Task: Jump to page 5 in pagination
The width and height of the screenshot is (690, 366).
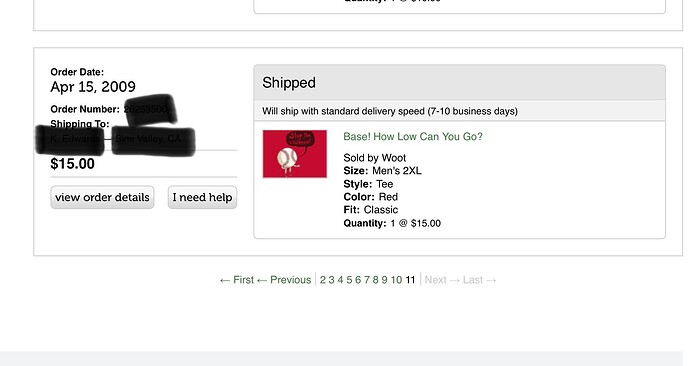Action: (349, 280)
